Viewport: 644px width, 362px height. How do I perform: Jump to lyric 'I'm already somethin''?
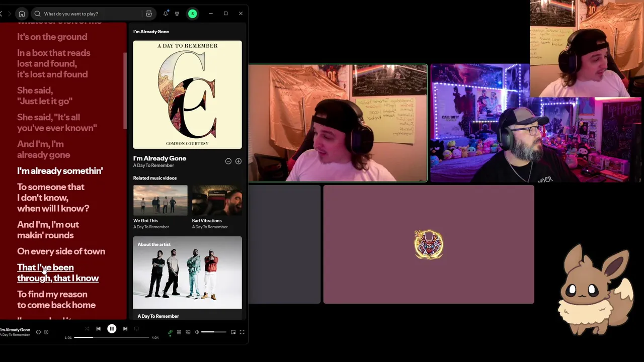click(60, 171)
